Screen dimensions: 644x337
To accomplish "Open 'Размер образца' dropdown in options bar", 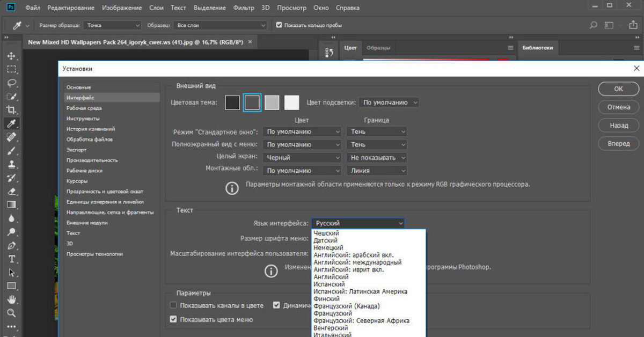I will pos(113,25).
